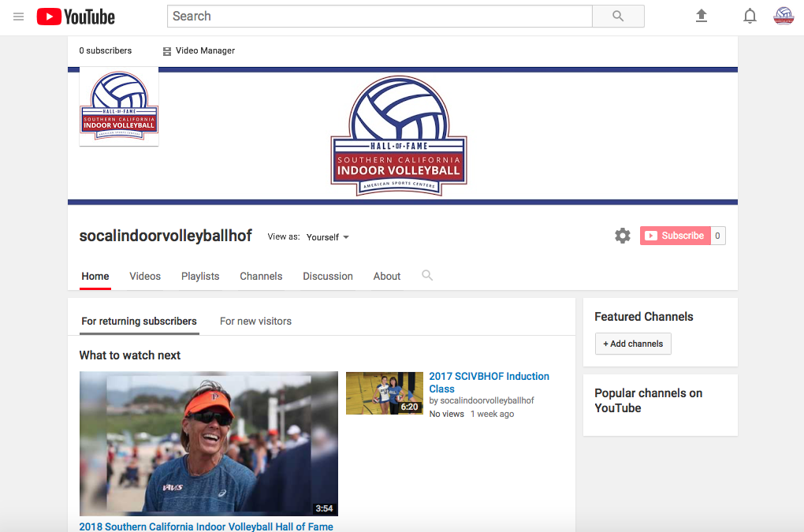Click the channel profile logo
Screen dimensions: 804x532
119,106
